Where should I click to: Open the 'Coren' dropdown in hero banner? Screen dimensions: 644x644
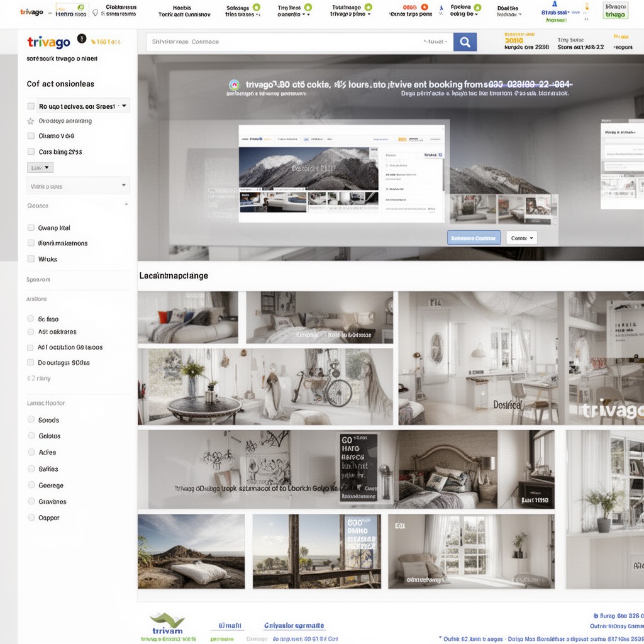pyautogui.click(x=521, y=238)
